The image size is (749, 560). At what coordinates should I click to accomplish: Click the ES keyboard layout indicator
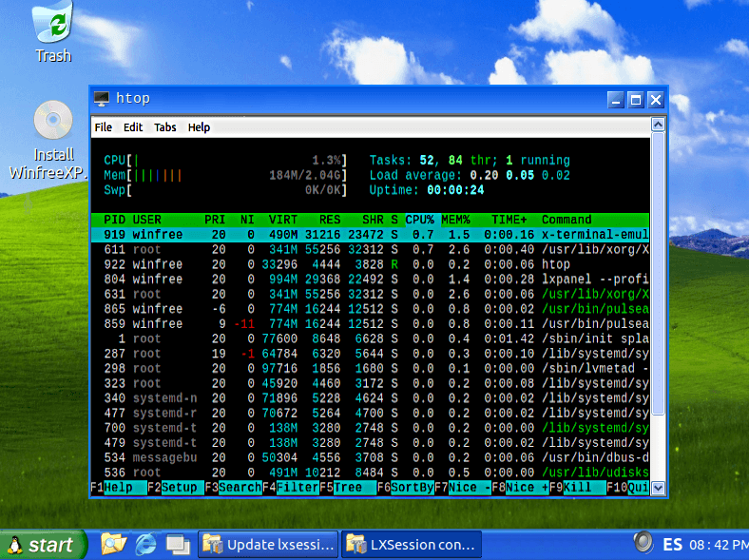coord(673,544)
